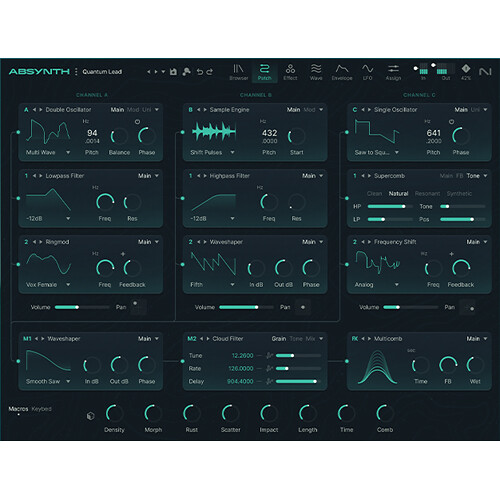Click the mutate preset icon beside save
Screen dimensions: 500x500
pos(187,71)
